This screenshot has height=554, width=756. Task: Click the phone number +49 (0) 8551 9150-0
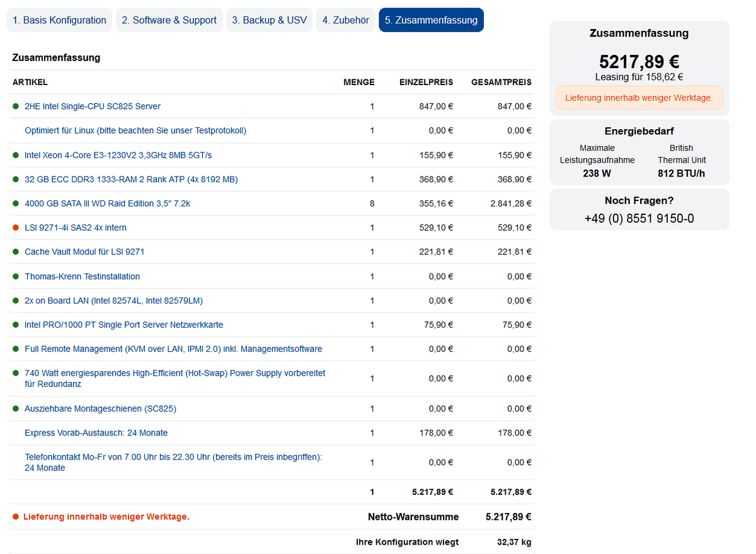pyautogui.click(x=639, y=219)
